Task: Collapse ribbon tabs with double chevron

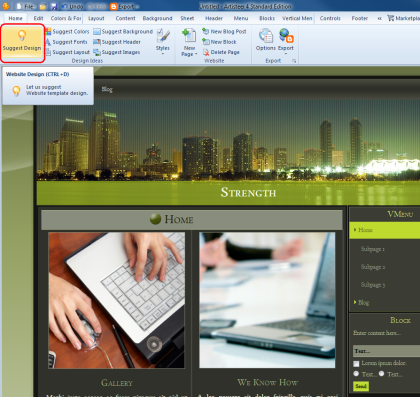Action: point(379,18)
